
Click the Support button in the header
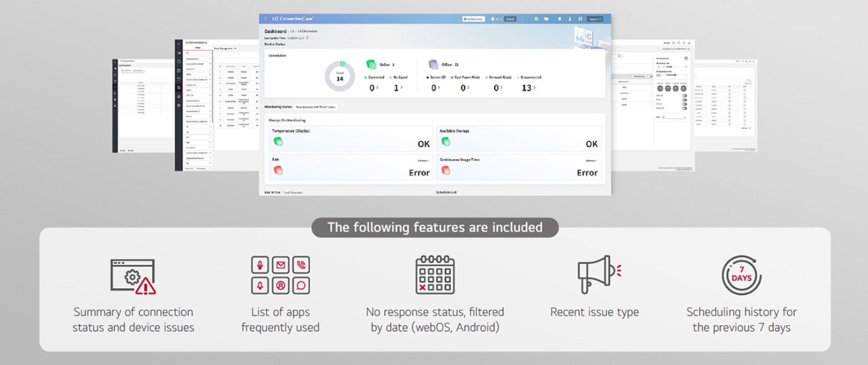[x=594, y=19]
